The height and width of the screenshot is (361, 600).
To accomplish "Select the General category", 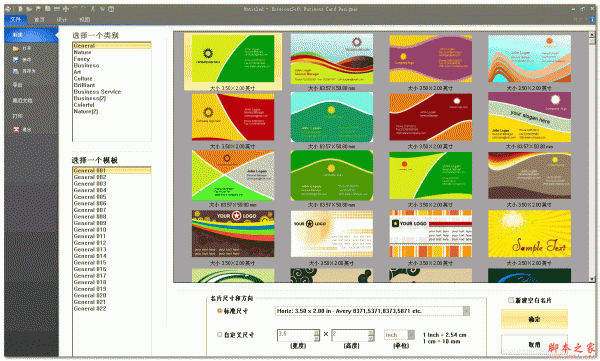I will (x=112, y=46).
